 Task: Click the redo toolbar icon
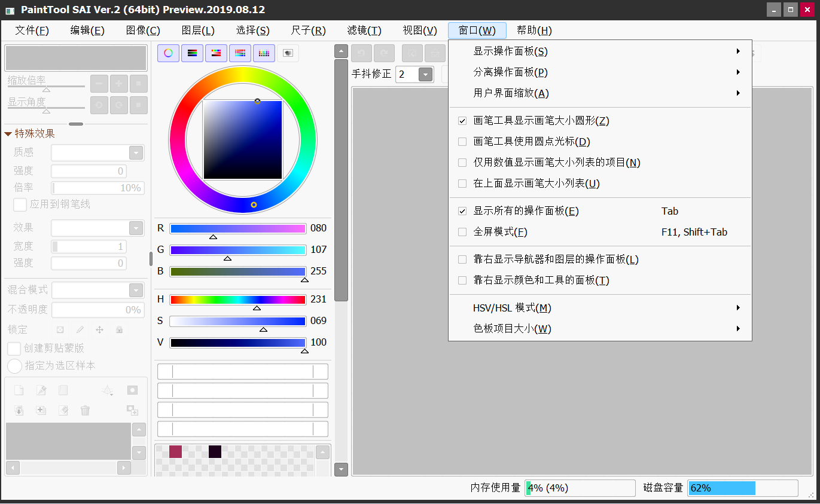384,53
